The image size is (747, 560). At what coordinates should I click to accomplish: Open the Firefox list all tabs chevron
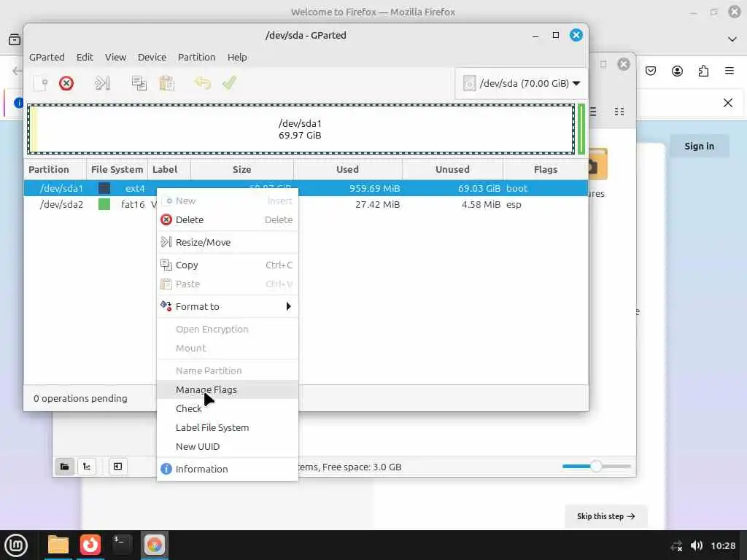[732, 39]
